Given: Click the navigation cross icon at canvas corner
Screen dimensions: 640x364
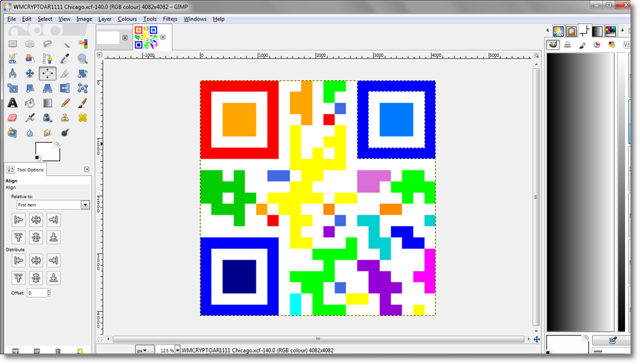Looking at the screenshot, I should click(536, 339).
